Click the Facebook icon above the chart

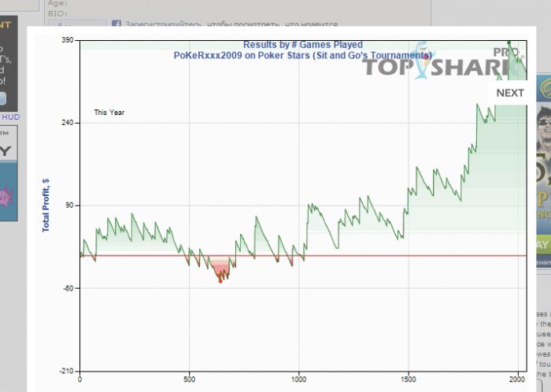(116, 24)
